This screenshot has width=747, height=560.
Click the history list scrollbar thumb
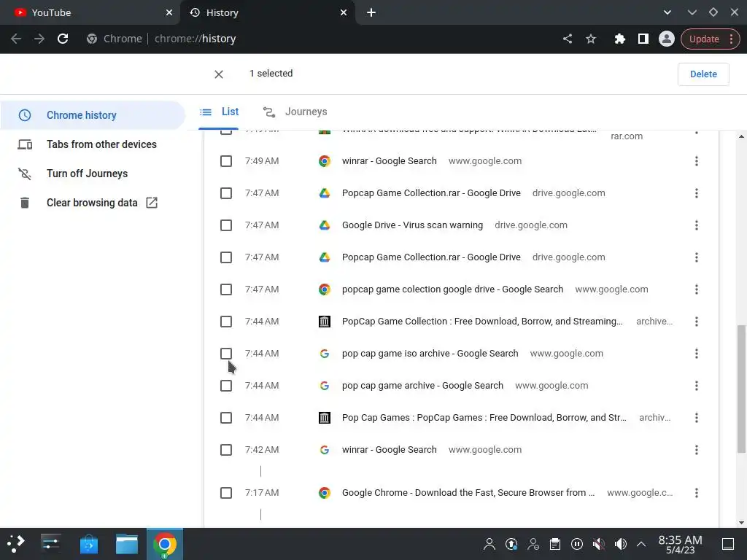[741, 389]
